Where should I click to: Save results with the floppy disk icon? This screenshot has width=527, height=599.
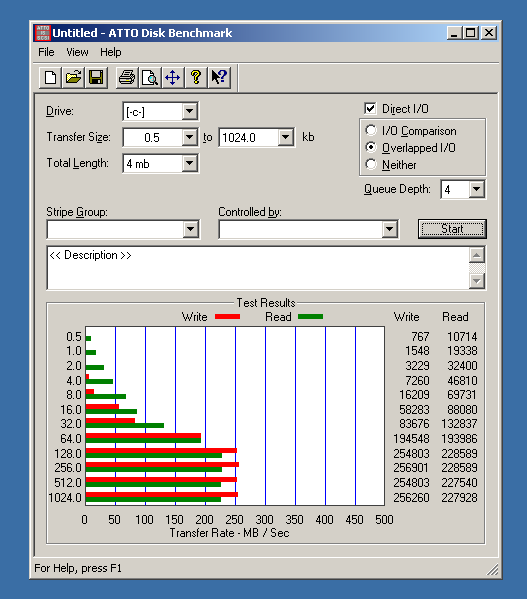pos(96,78)
